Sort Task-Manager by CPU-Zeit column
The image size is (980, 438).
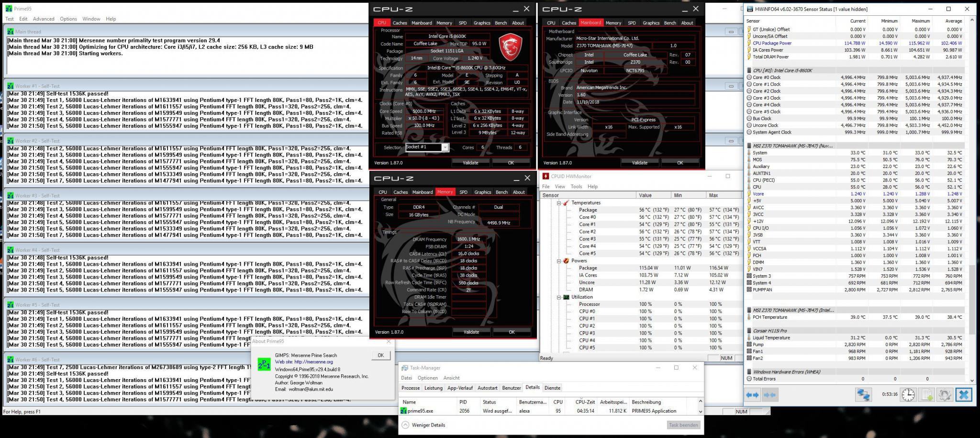coord(585,402)
